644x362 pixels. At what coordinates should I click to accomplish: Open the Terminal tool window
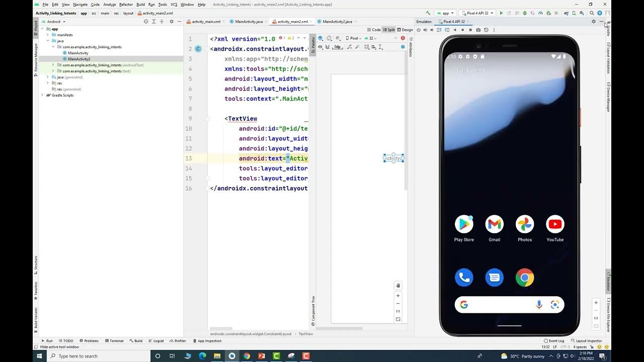[x=114, y=341]
